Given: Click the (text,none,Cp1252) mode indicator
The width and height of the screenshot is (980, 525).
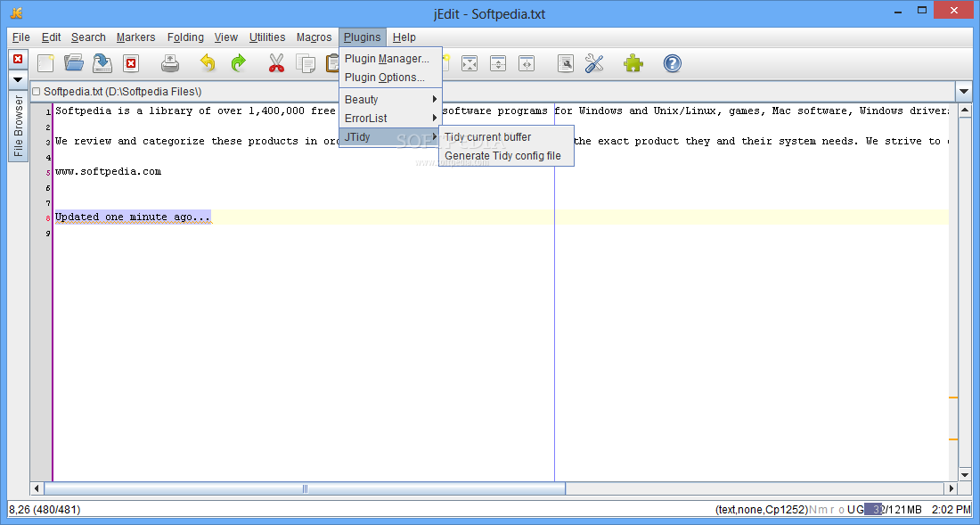Looking at the screenshot, I should point(762,509).
